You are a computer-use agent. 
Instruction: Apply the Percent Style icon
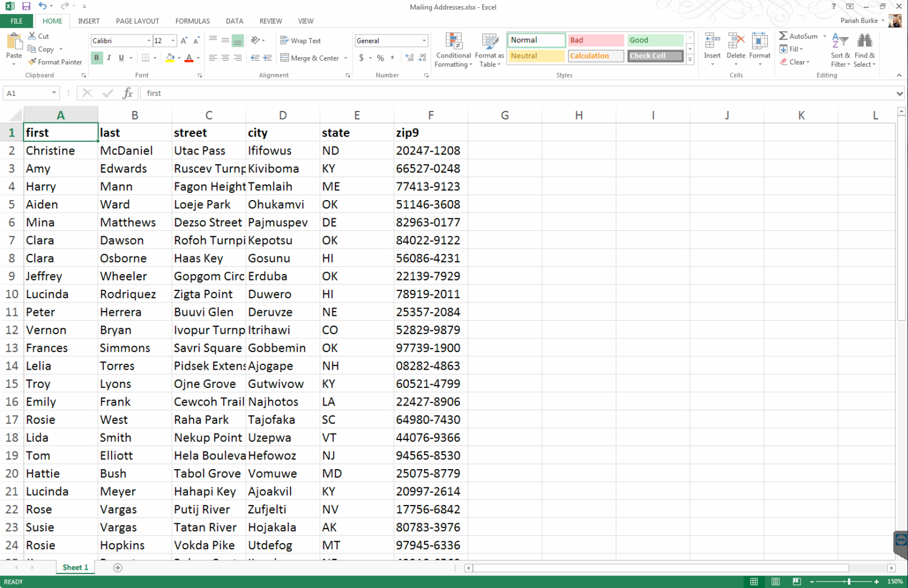[x=379, y=58]
